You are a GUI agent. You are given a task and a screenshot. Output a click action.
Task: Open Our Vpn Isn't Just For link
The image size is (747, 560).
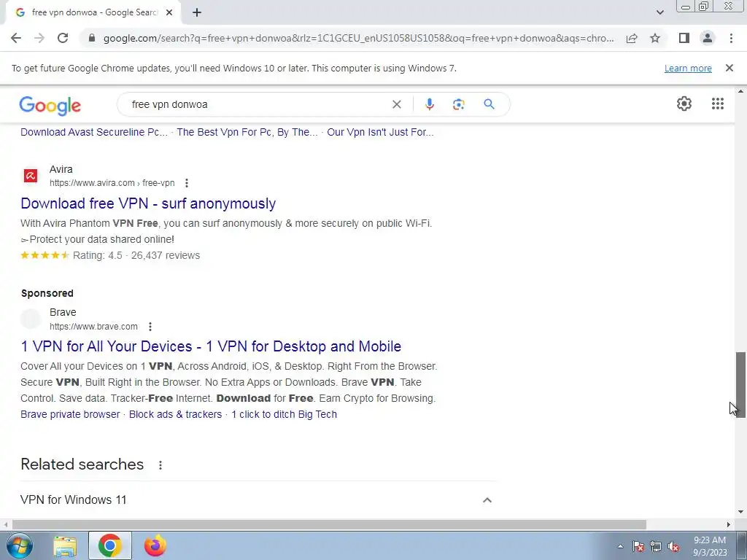380,133
